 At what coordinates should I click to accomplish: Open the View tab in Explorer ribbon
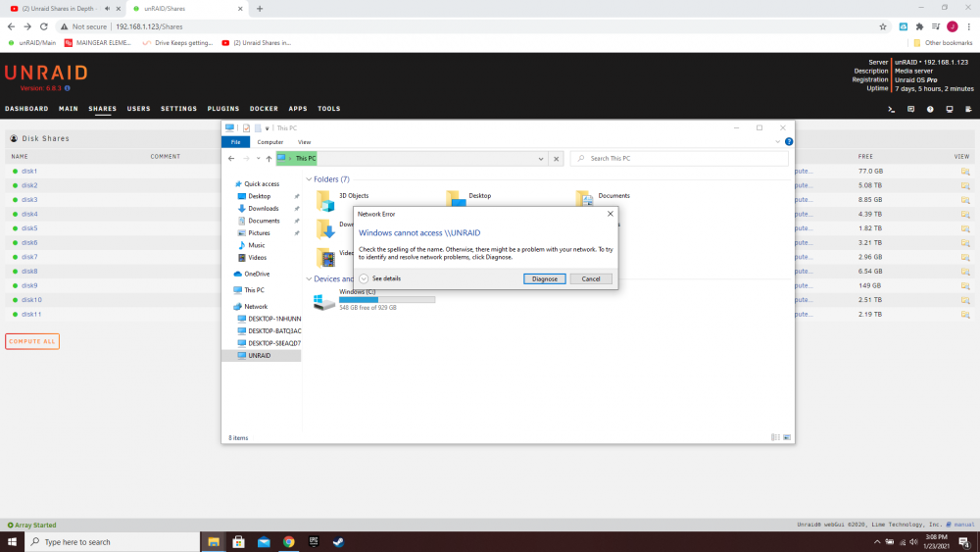coord(305,142)
